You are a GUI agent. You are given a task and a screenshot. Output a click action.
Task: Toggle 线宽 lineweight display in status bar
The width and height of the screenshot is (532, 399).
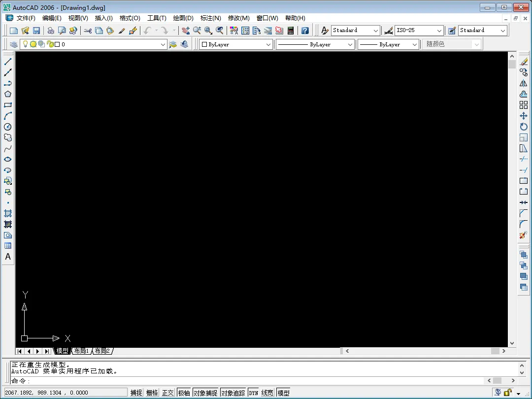[x=267, y=393]
